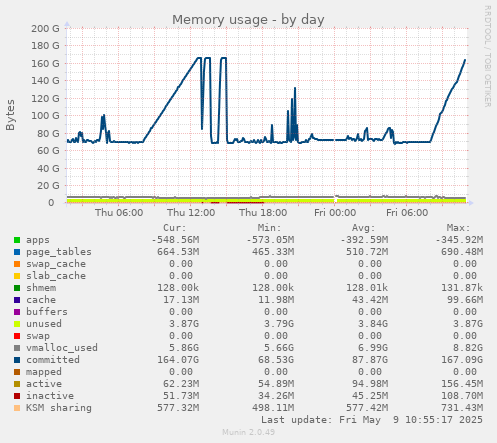This screenshot has width=497, height=443.
Task: Click the 'cache' legend label
Action: [x=41, y=300]
